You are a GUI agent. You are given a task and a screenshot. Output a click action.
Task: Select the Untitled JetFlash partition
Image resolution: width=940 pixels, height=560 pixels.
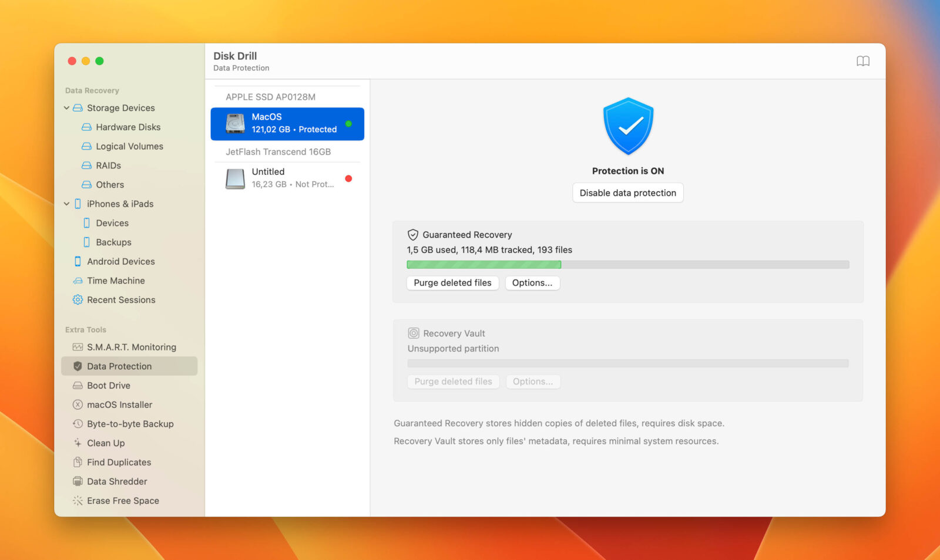coord(287,178)
